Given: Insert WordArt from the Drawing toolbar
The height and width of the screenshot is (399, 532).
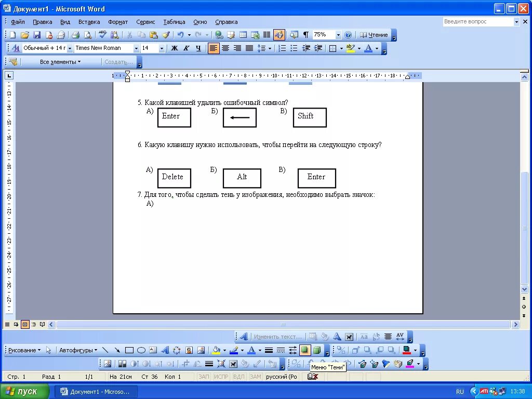Looking at the screenshot, I should [x=165, y=350].
